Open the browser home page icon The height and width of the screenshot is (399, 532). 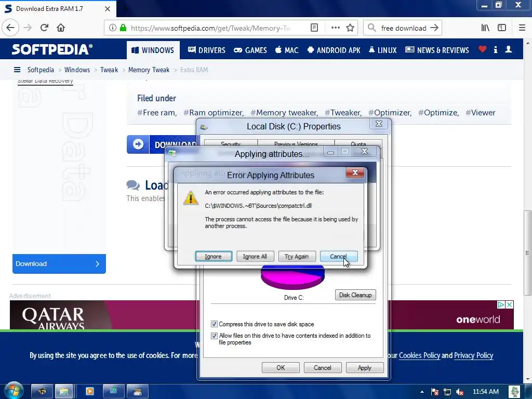tap(61, 28)
